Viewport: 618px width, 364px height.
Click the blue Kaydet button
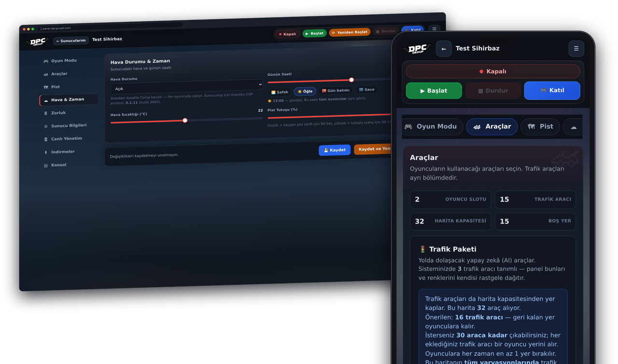pos(335,150)
